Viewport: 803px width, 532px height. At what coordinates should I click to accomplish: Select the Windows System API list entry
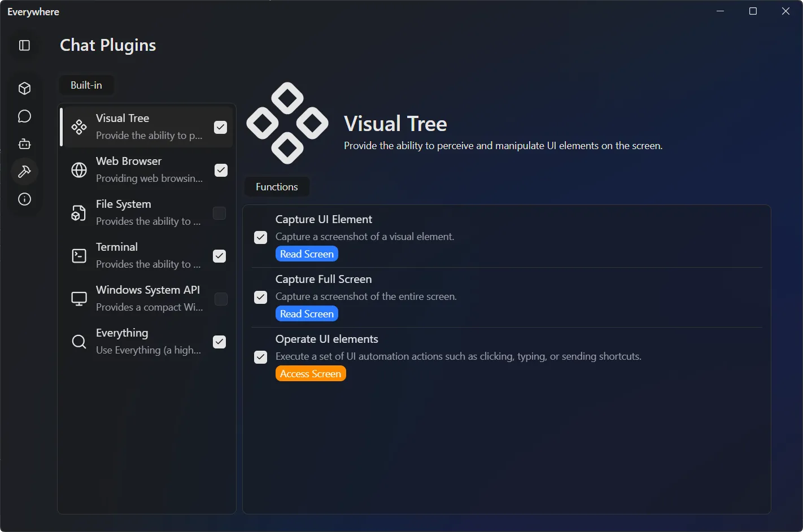(x=148, y=298)
